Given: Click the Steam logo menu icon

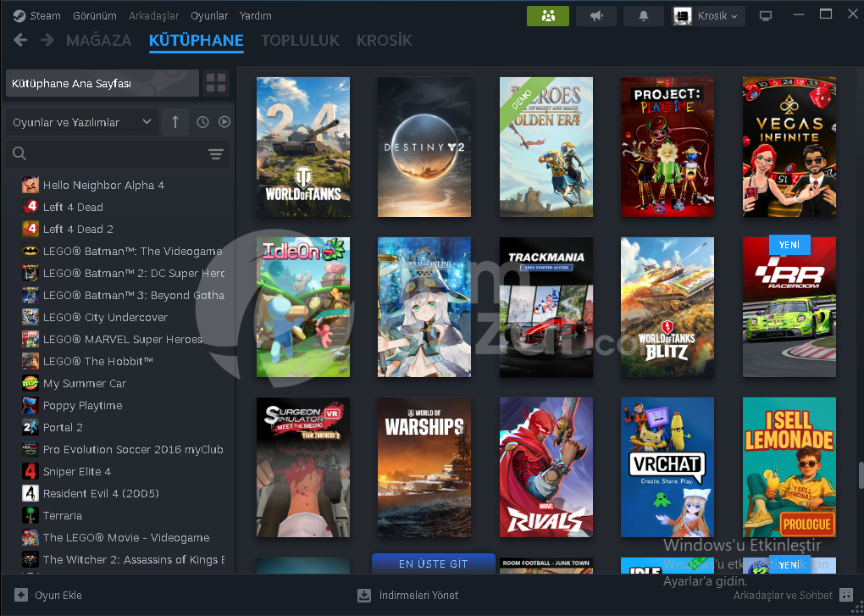Looking at the screenshot, I should 19,15.
